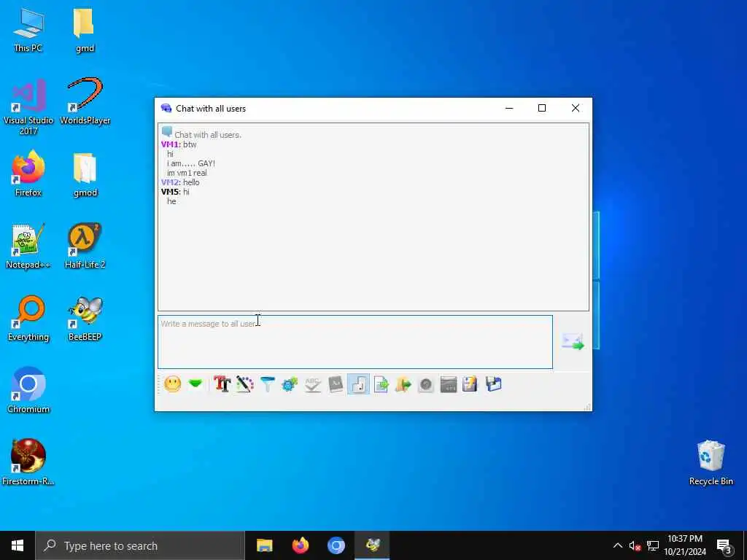
Task: Click the BeeBEEP taskbar button
Action: [372, 545]
